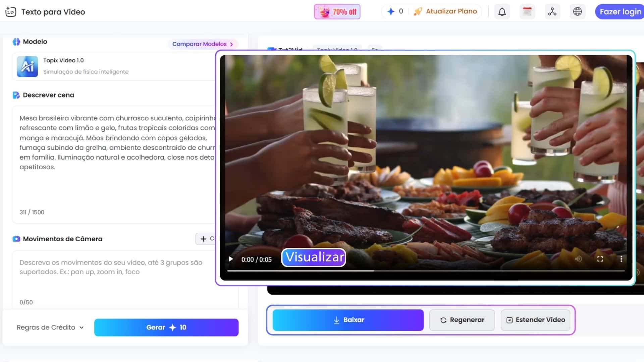
Task: Open the language globe icon in the top bar
Action: (x=577, y=11)
